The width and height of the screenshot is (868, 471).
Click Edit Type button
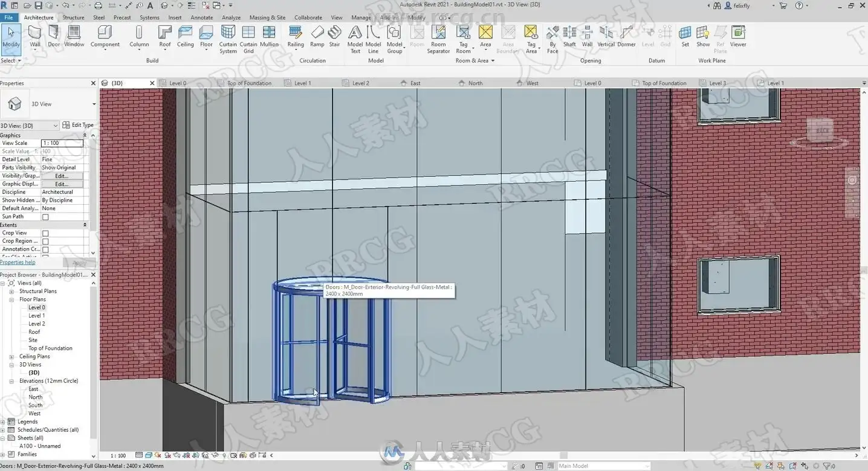[x=78, y=125]
